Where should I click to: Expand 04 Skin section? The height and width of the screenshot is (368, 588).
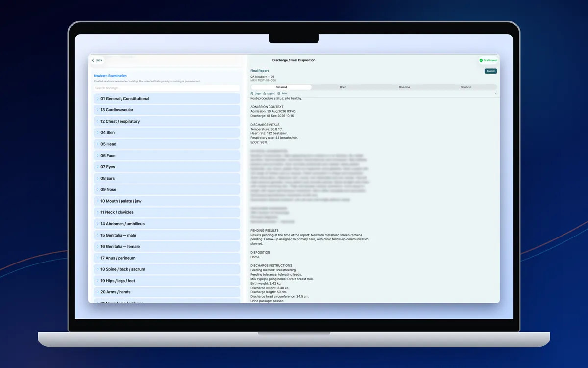point(167,132)
